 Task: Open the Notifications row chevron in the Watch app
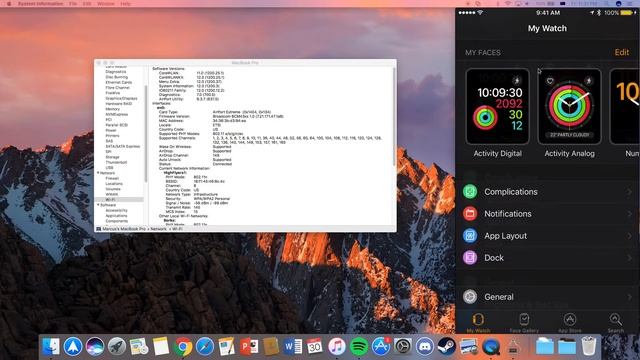pos(630,214)
